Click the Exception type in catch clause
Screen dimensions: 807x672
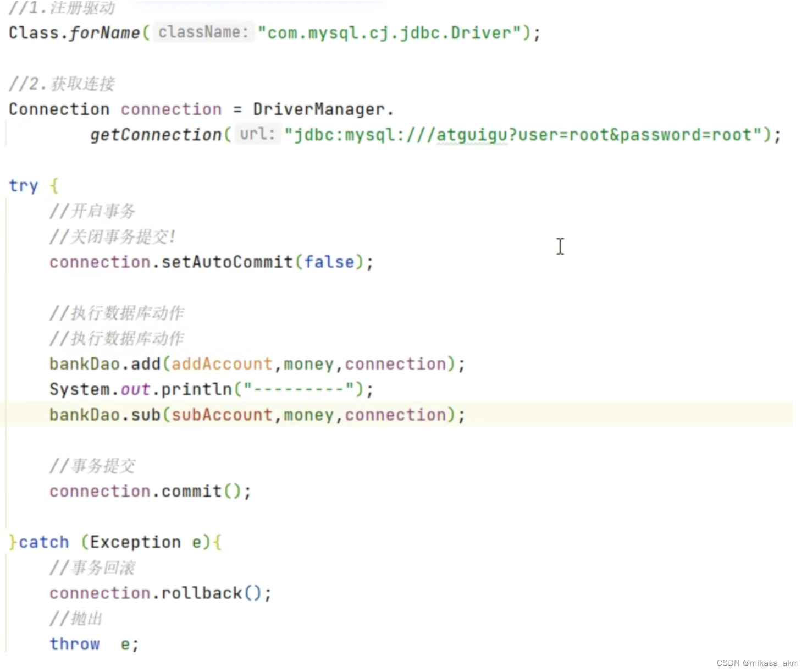point(136,542)
